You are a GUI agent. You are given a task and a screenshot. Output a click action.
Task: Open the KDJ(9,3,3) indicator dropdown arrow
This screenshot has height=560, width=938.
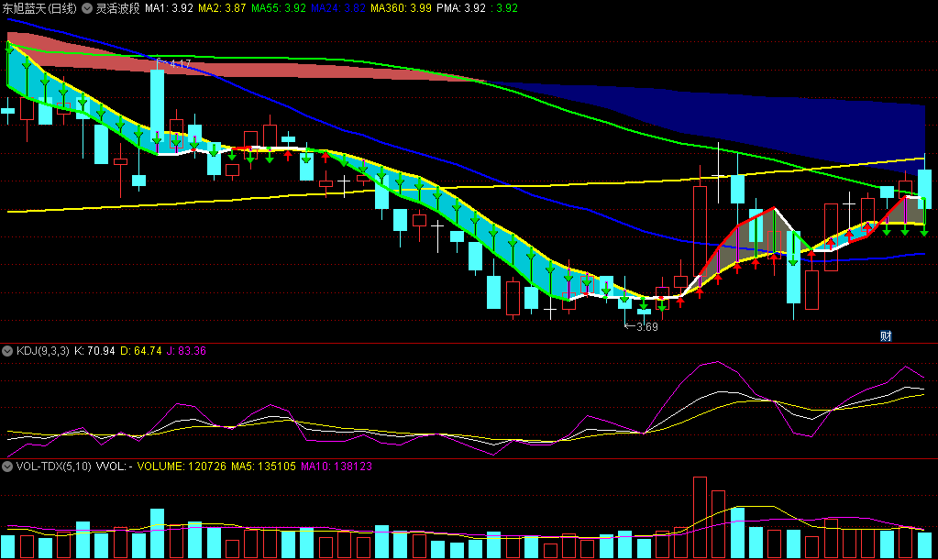[7, 351]
